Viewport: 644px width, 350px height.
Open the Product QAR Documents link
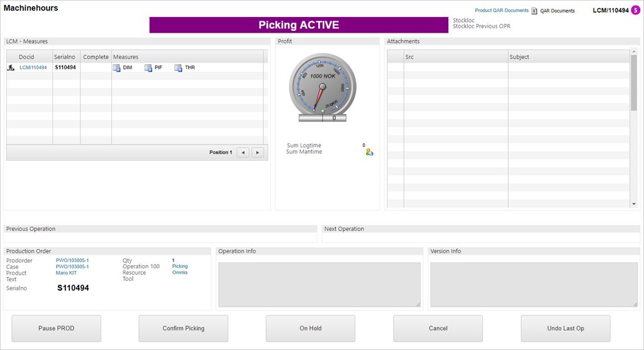pos(501,11)
